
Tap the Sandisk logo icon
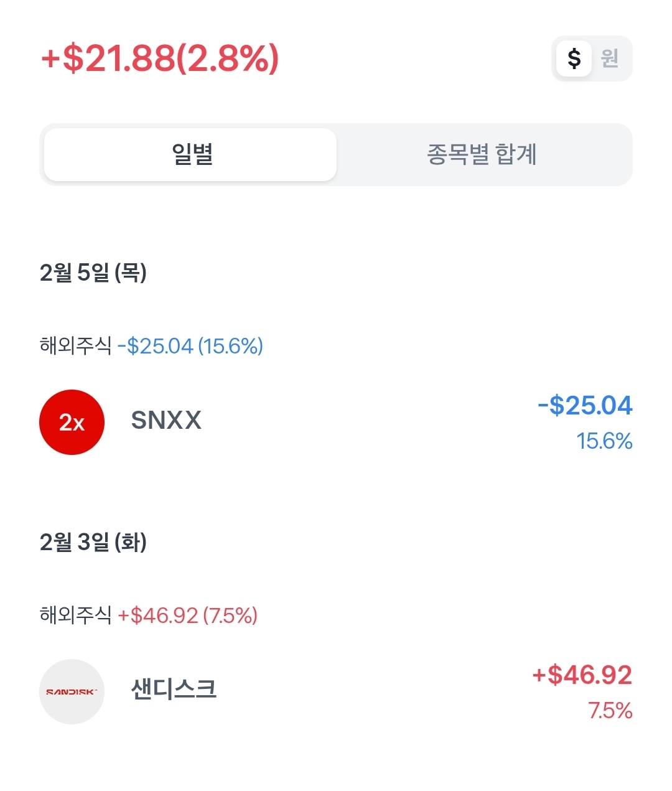72,691
